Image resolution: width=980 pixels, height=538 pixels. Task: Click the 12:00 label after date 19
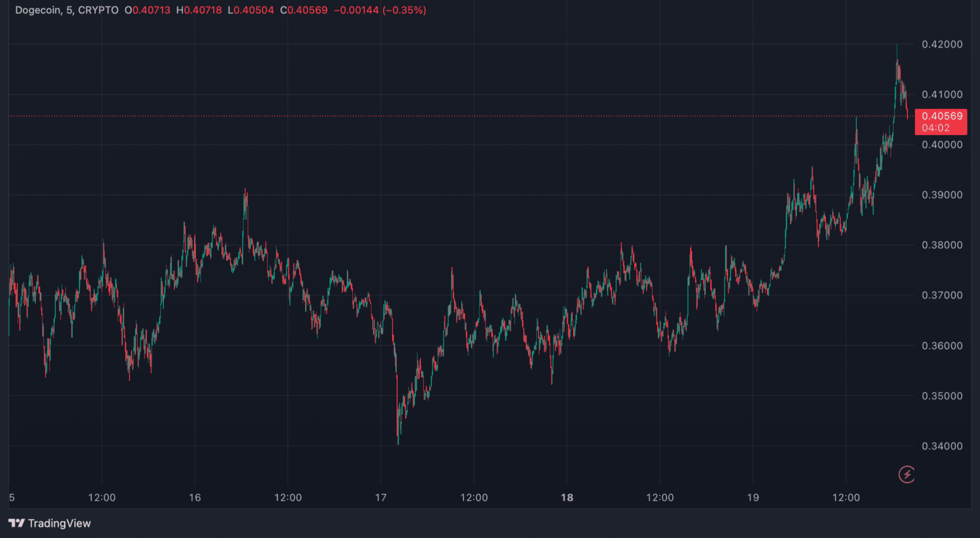pyautogui.click(x=845, y=498)
